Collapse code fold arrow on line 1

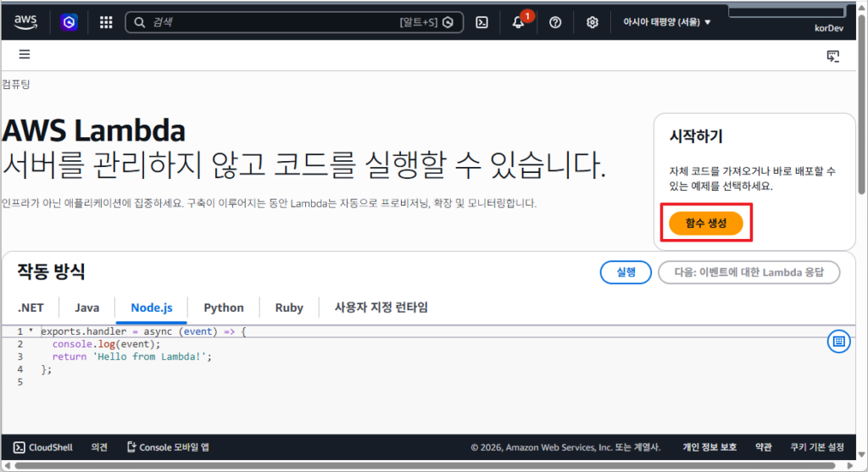click(31, 330)
